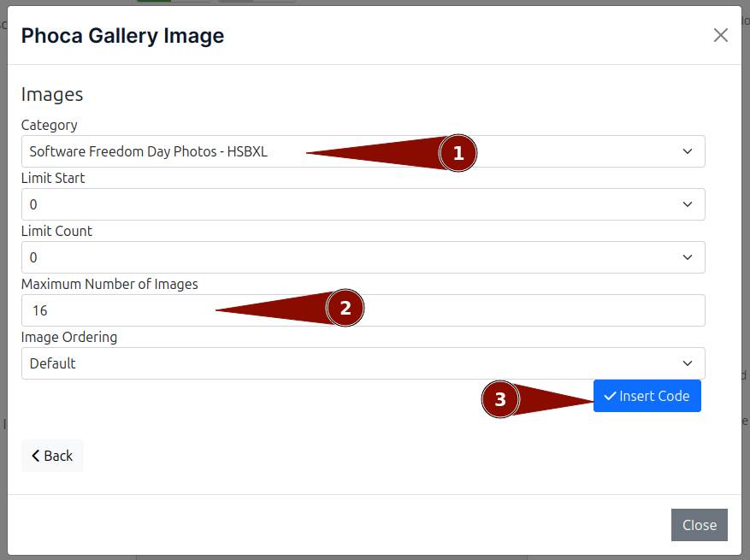Expand the Limit Start dropdown
The height and width of the screenshot is (560, 750).
pos(363,204)
